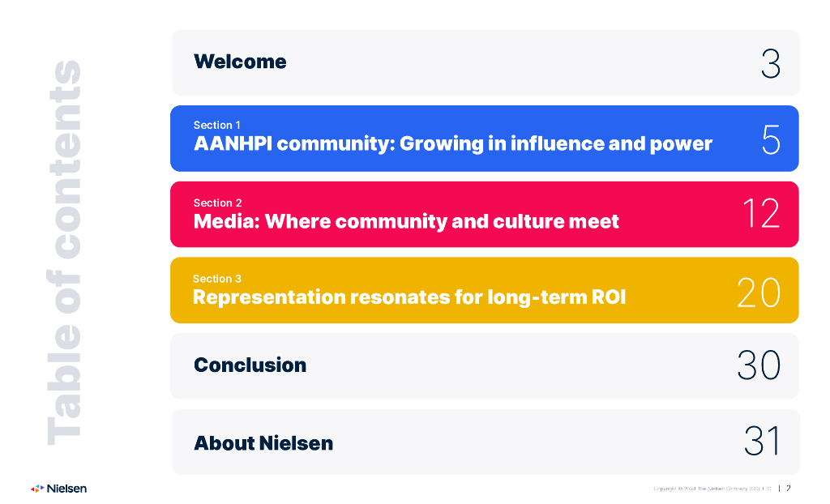This screenshot has width=830, height=504.
Task: Open the About Nielsen entry
Action: click(x=263, y=443)
